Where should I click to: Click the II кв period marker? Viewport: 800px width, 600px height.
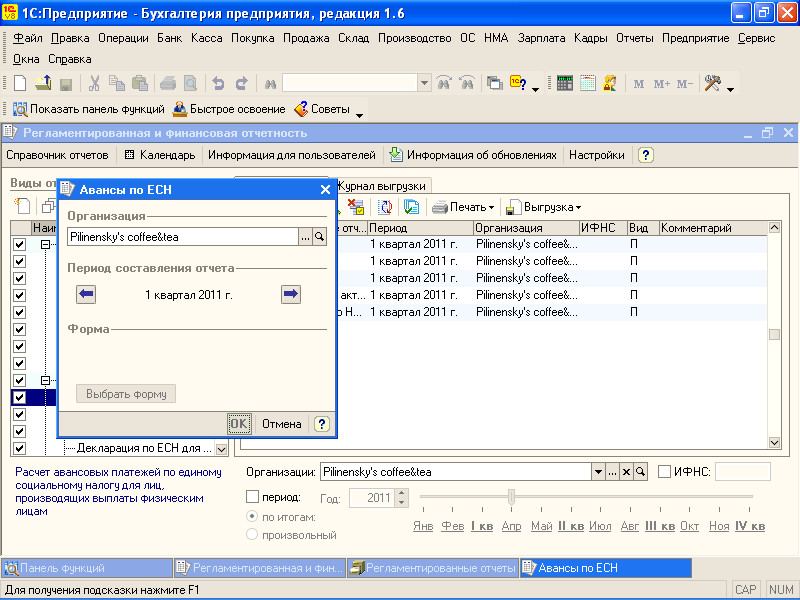pos(570,526)
